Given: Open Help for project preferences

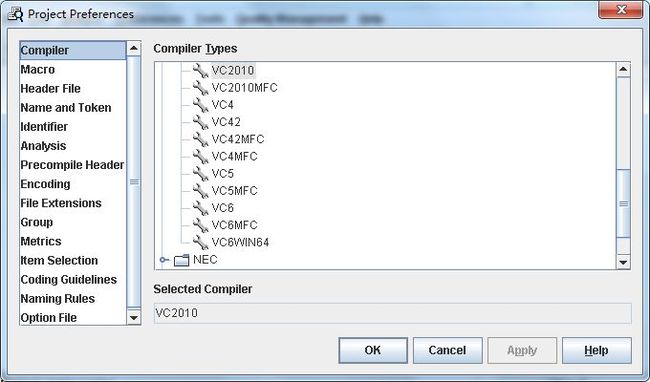Looking at the screenshot, I should 597,350.
